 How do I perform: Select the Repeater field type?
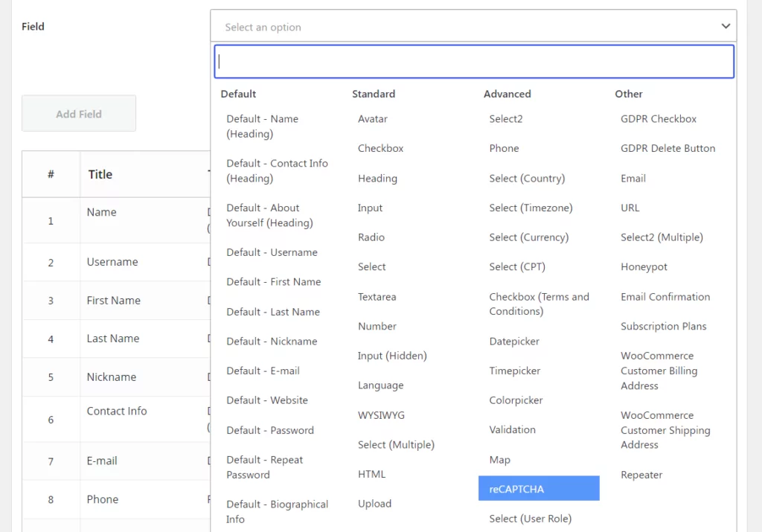[641, 475]
